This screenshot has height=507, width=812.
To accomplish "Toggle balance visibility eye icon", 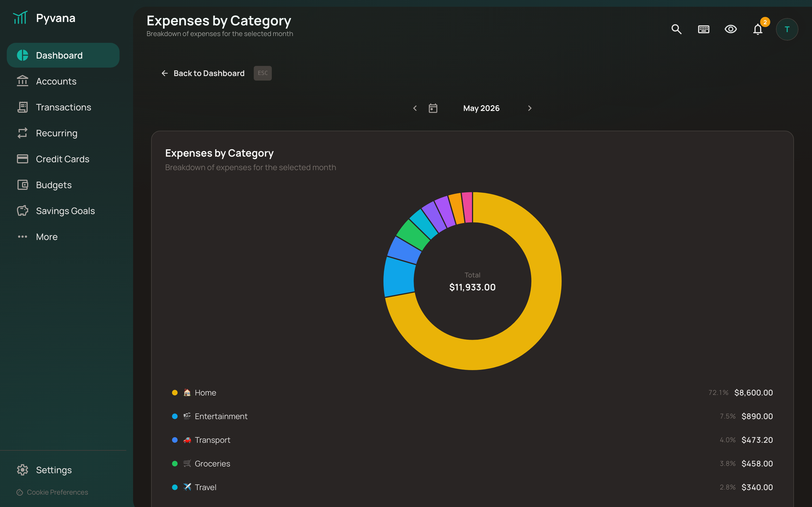I will tap(731, 29).
